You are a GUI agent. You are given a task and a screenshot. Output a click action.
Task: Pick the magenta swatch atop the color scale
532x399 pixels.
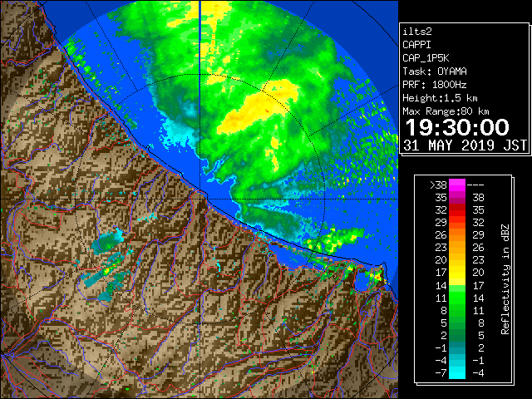click(457, 185)
